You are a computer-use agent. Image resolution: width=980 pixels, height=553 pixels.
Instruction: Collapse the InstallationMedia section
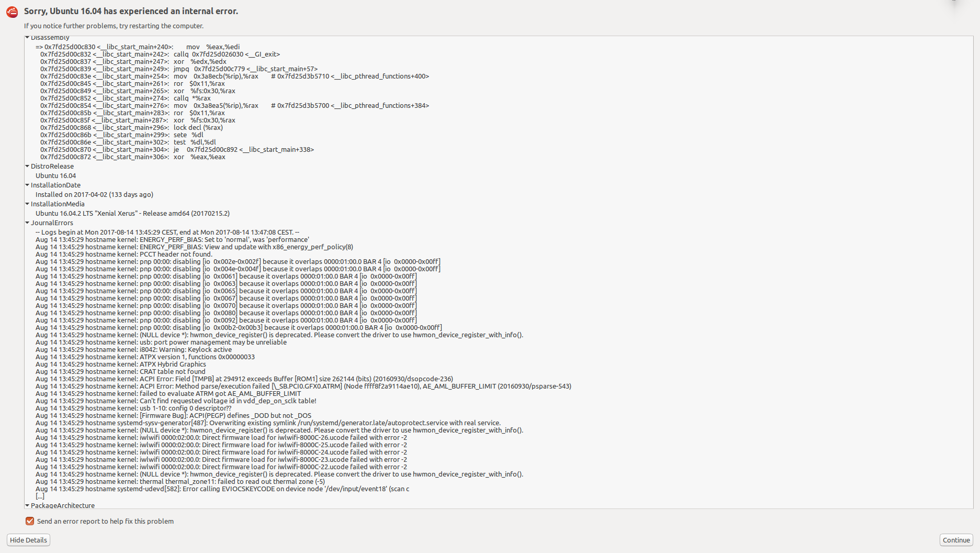coord(27,204)
